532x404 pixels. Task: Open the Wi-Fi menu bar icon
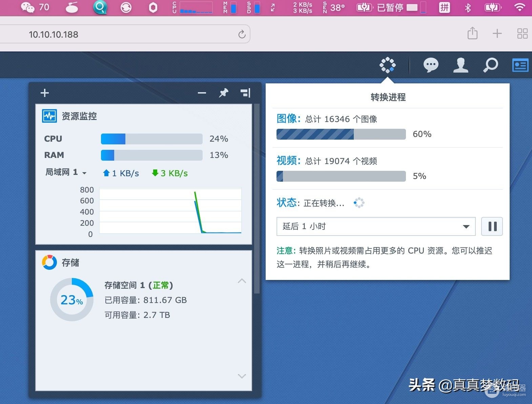(519, 7)
